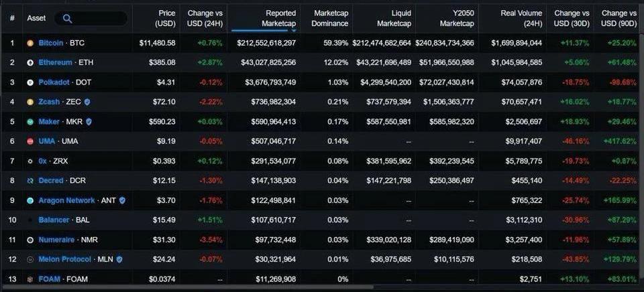
Task: Sort by the # rank column header
Action: 12,18
